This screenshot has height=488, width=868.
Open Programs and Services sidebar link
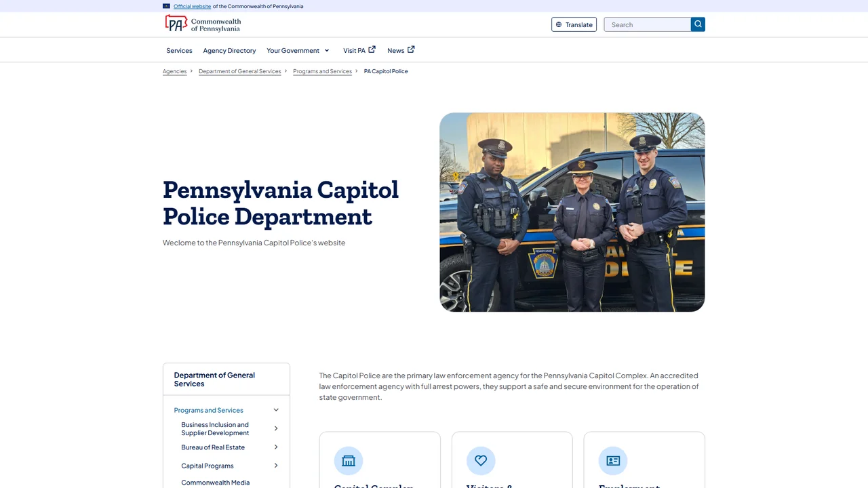click(x=208, y=410)
